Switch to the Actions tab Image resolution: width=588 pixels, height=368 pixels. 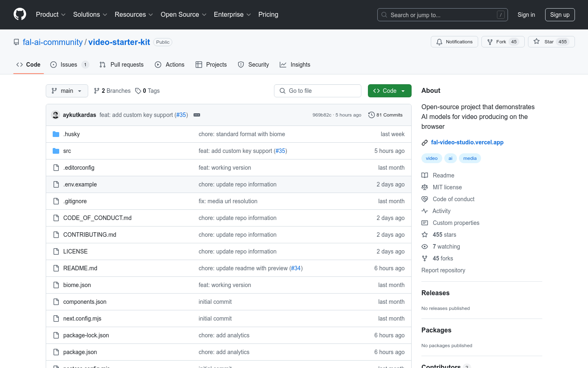(170, 65)
